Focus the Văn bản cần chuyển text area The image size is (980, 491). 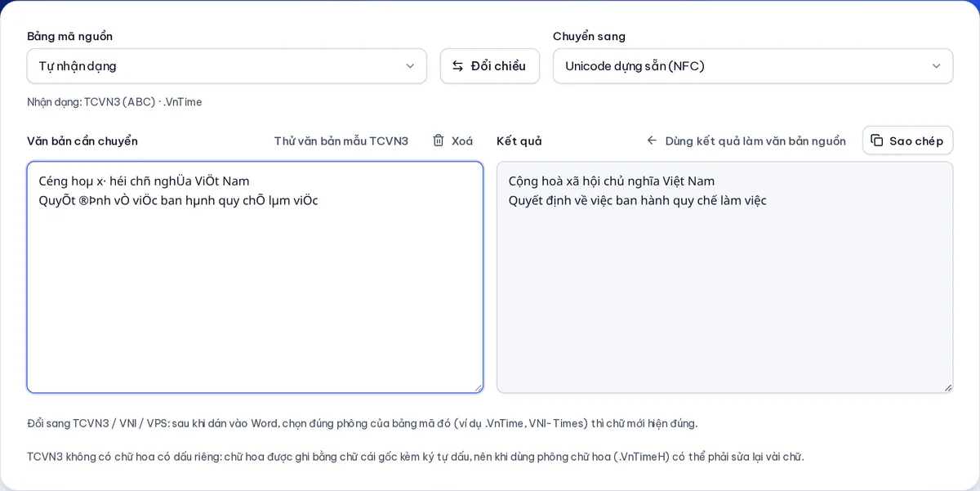pos(255,277)
